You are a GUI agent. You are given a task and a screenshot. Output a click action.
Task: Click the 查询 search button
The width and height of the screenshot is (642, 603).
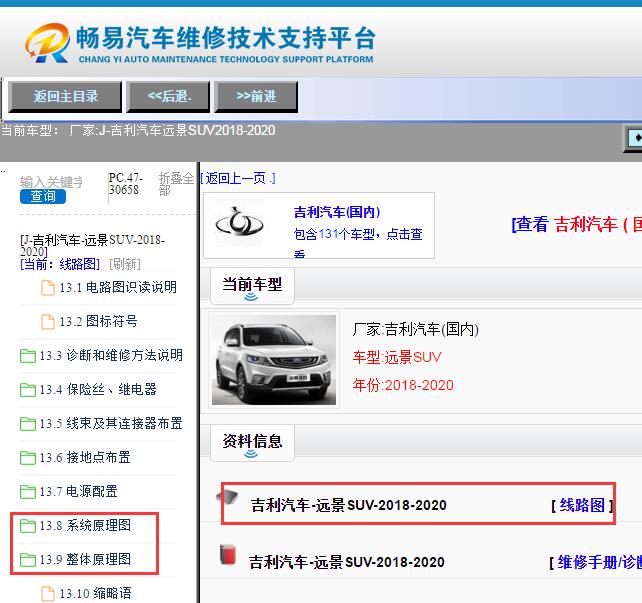43,196
